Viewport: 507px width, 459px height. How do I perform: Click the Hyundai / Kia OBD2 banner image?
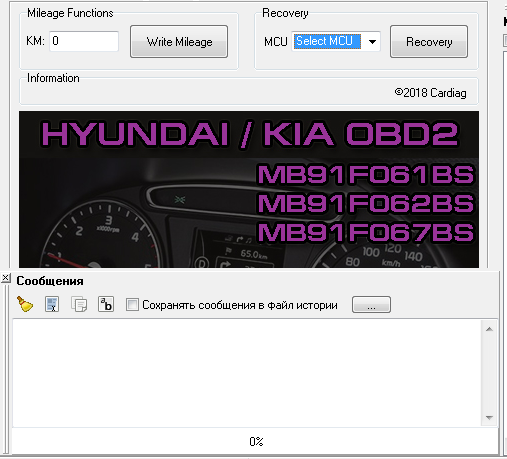249,189
